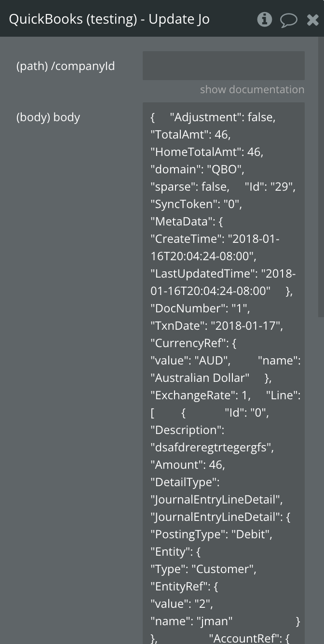Click the panel title "QuickBooks (testing) - Update Jo"
324x644 pixels.
click(x=109, y=19)
